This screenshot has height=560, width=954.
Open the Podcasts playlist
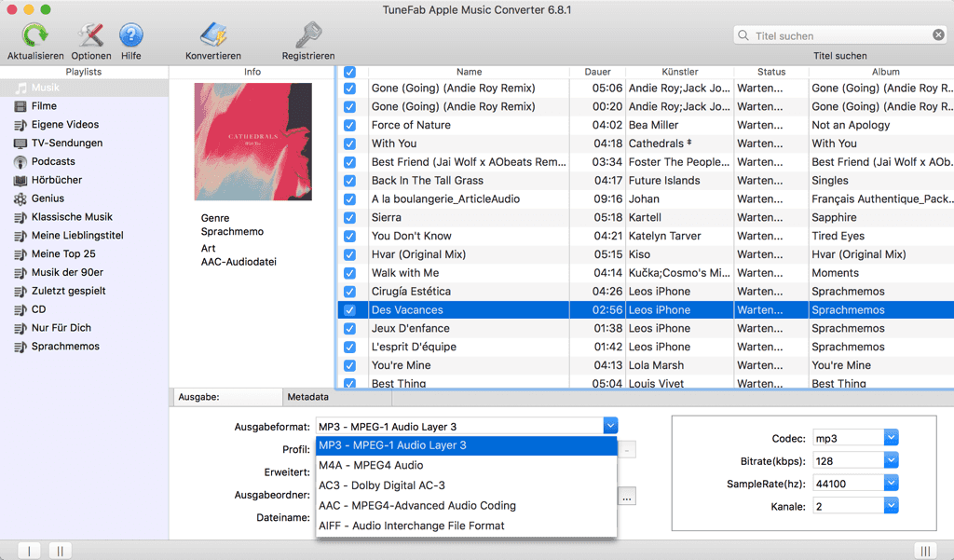coord(84,161)
